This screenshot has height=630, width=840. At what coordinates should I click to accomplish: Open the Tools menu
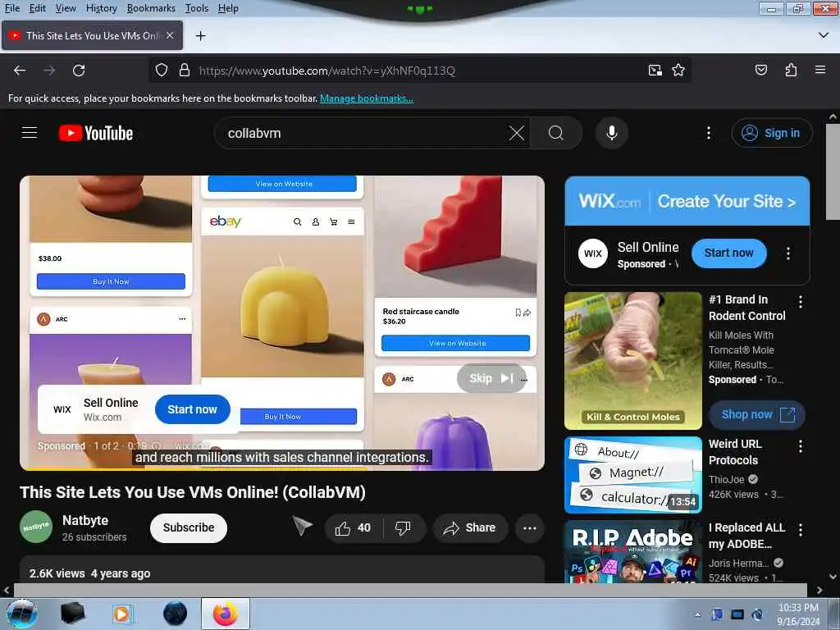click(x=197, y=8)
